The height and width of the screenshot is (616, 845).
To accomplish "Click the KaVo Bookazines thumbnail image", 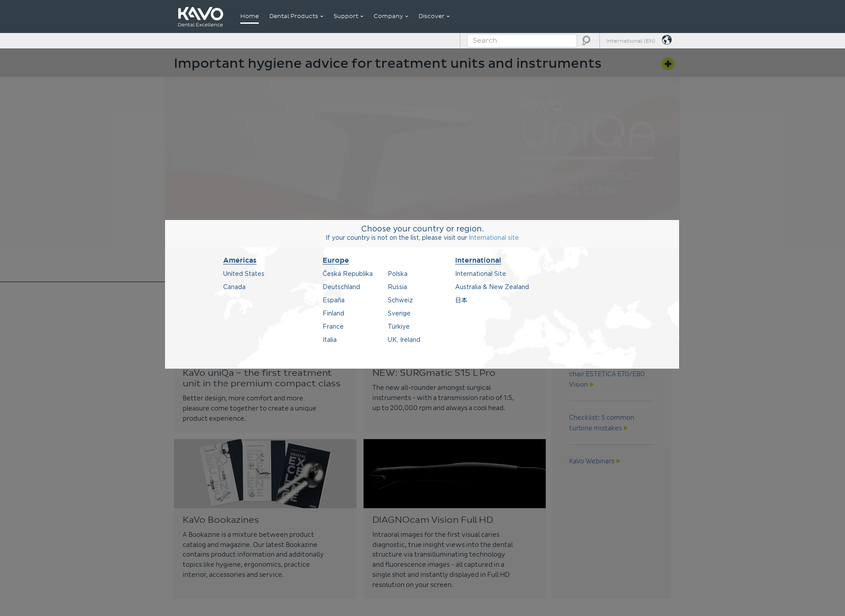I will (265, 473).
